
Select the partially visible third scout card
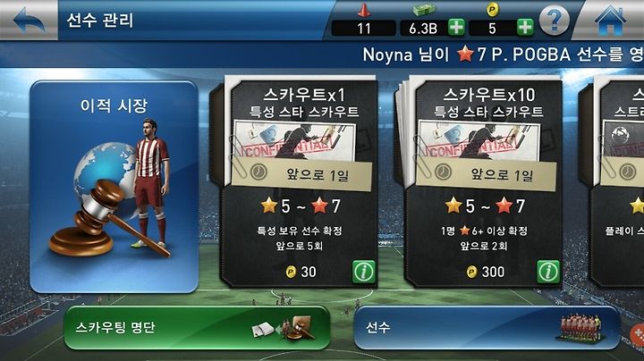612,181
